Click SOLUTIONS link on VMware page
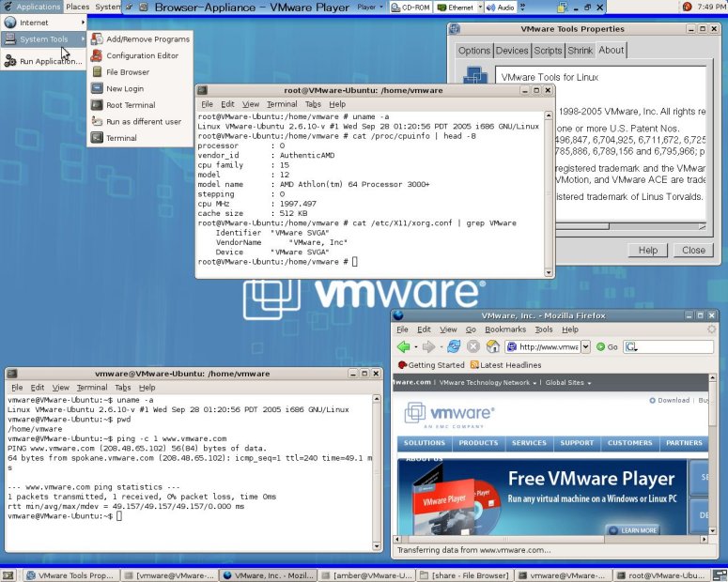 point(425,443)
